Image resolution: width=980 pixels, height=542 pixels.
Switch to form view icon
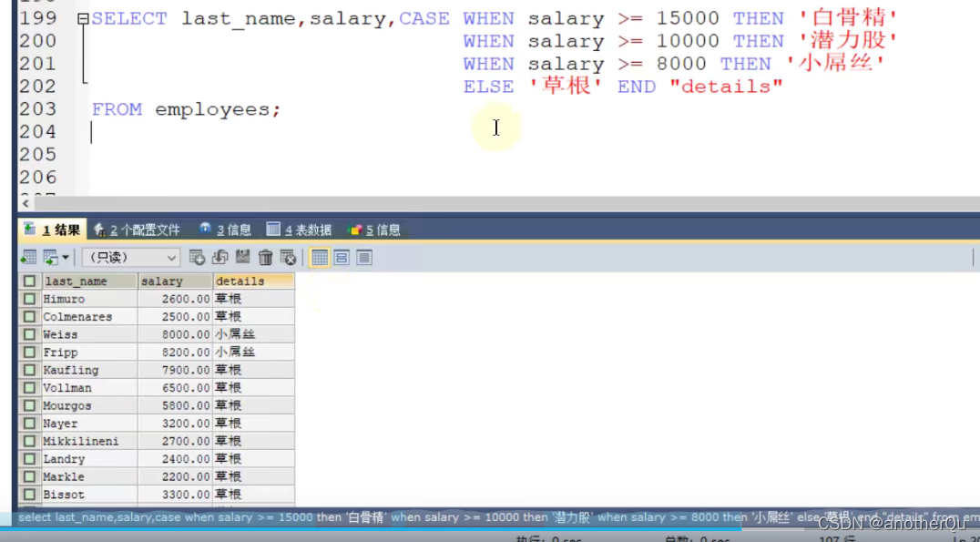[x=342, y=257]
